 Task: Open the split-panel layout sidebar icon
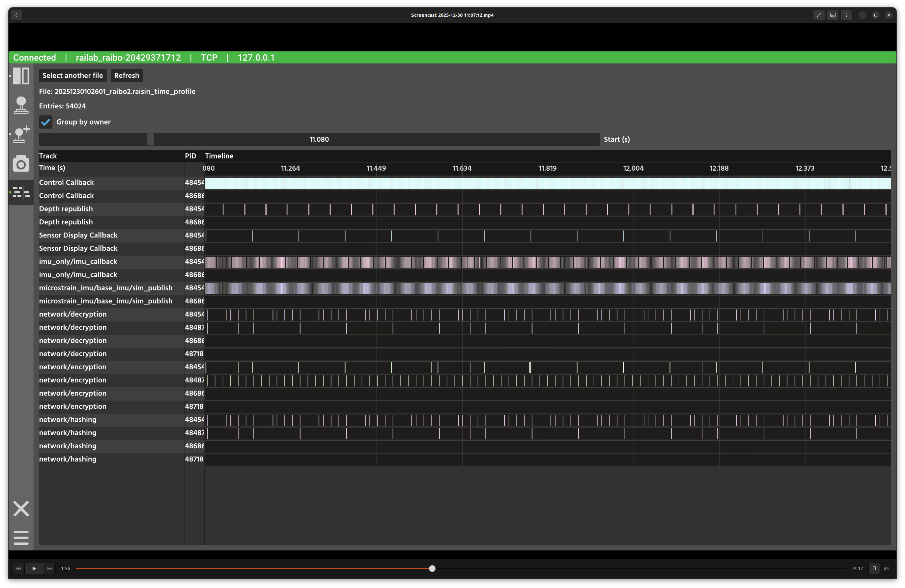click(21, 76)
